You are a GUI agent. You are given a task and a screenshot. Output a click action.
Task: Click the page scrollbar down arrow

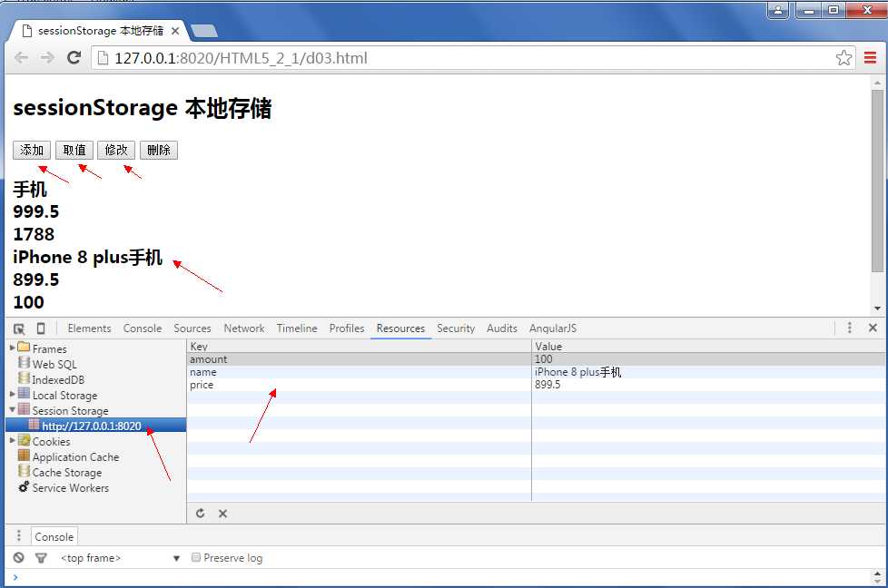click(x=877, y=309)
